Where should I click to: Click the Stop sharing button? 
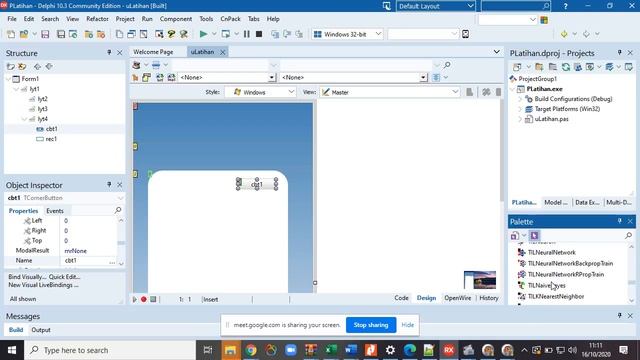371,325
